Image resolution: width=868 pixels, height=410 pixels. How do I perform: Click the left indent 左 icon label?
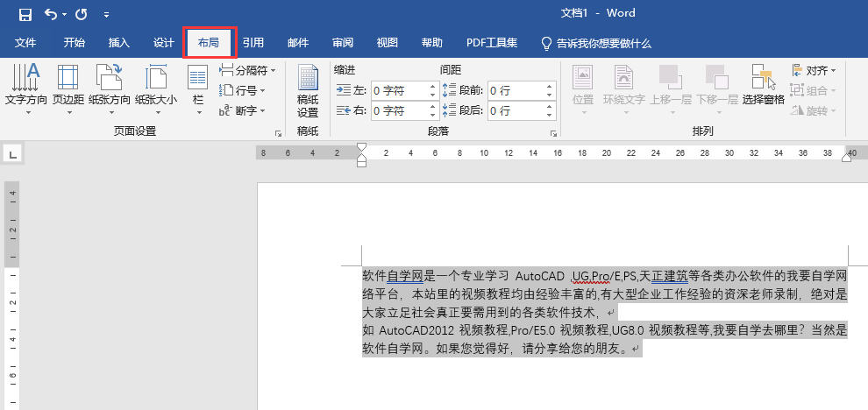(352, 90)
